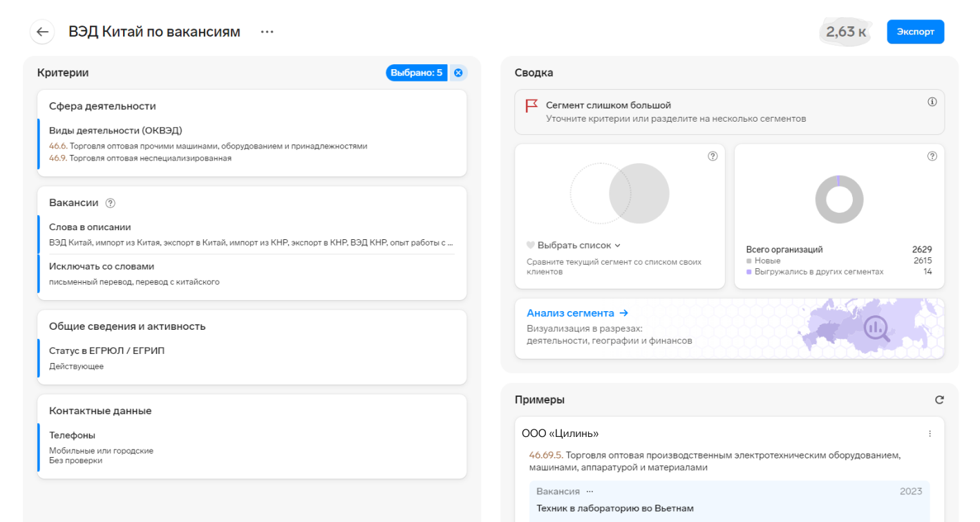Viewport: 980px width, 522px height.
Task: Refresh the Примеры examples list
Action: (939, 400)
